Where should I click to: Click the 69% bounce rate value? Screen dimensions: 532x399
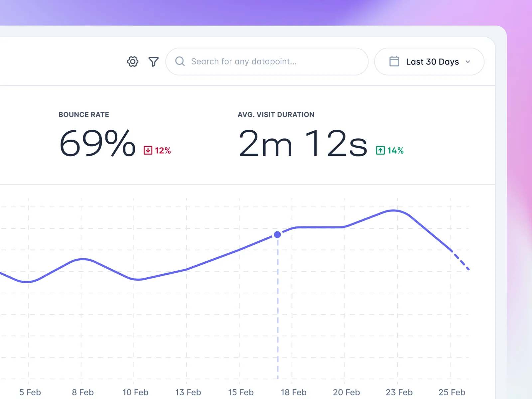tap(97, 143)
